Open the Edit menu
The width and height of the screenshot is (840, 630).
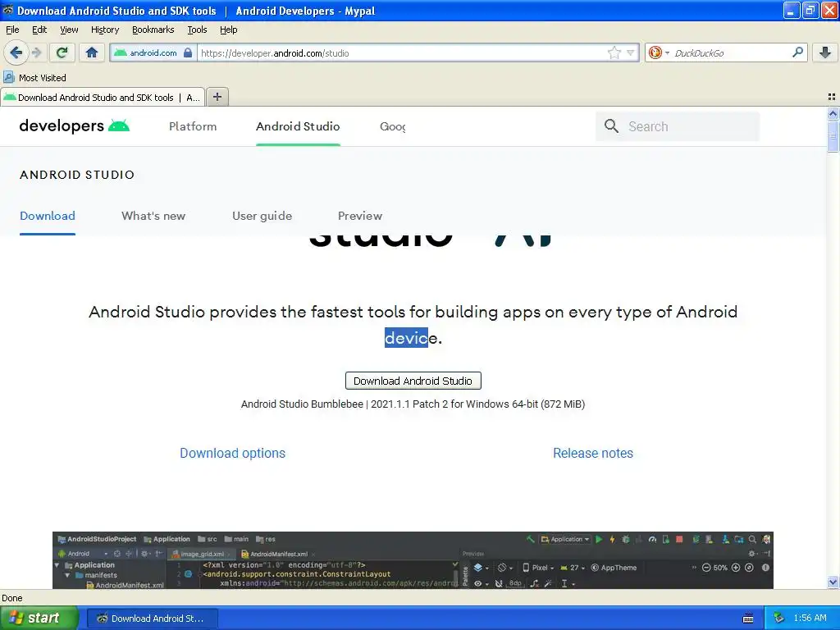point(39,30)
